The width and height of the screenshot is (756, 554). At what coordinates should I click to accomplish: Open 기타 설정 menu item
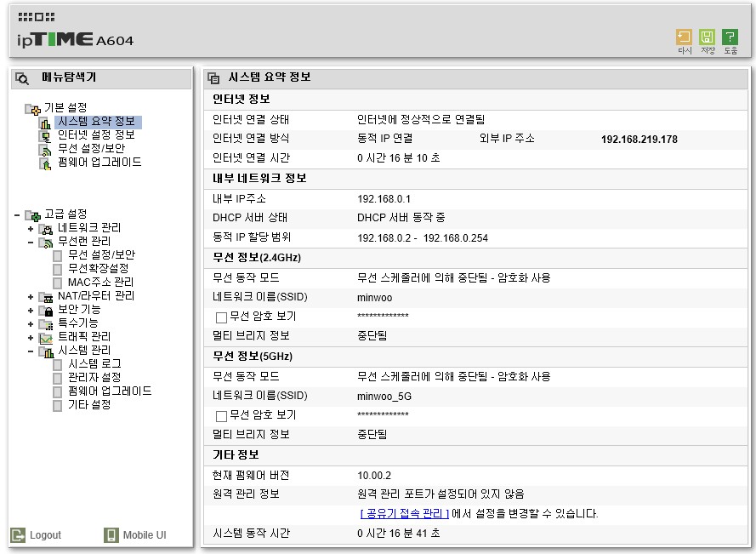pos(89,404)
